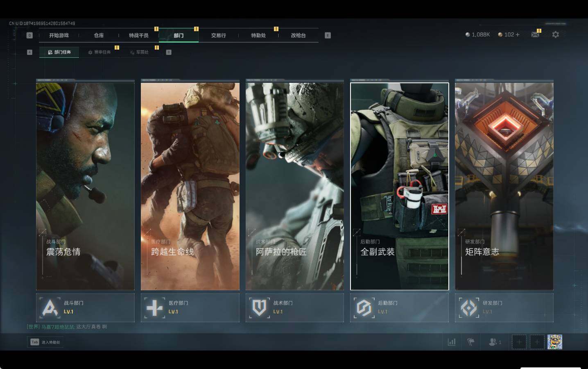Screen dimensions: 588x369
Task: Switch to the 赛季任务 sub-tab
Action: (100, 52)
